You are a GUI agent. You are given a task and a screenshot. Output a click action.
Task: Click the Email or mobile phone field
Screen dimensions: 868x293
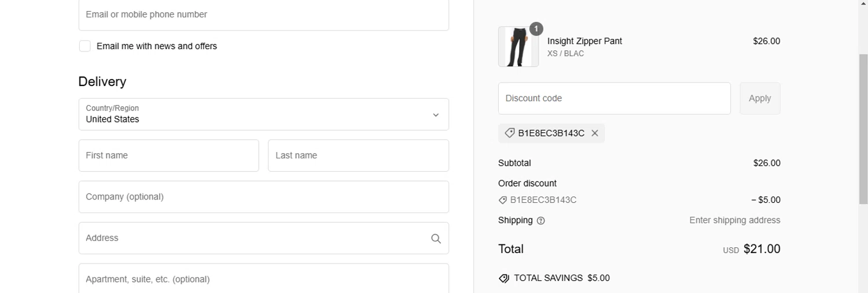click(x=263, y=15)
